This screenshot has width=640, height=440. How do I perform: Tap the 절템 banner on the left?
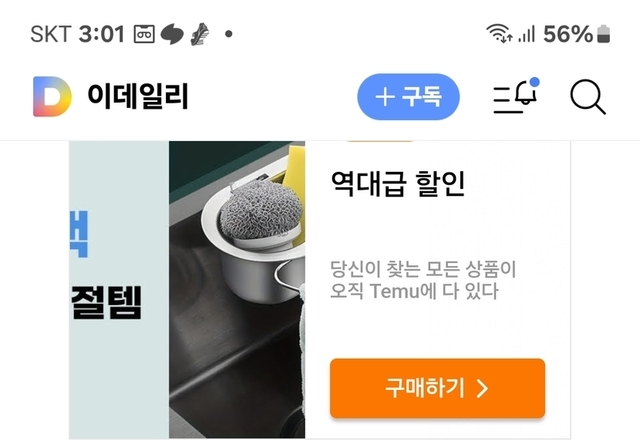(x=107, y=302)
